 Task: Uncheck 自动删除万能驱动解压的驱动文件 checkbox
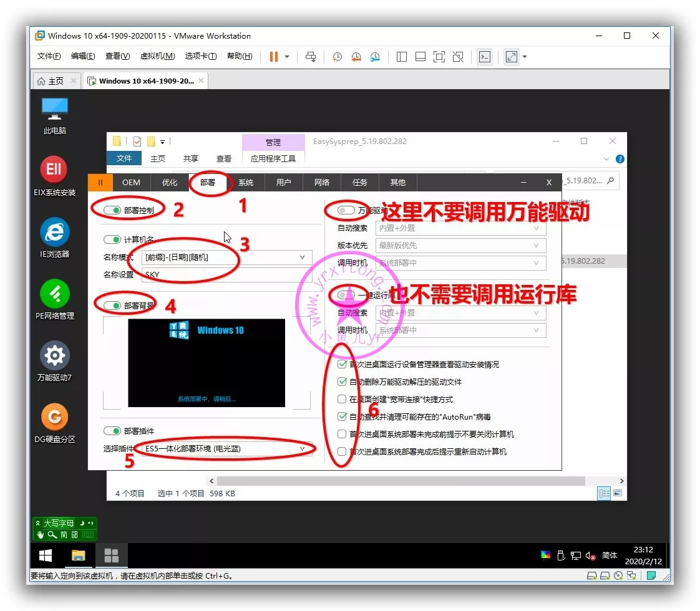coord(341,382)
